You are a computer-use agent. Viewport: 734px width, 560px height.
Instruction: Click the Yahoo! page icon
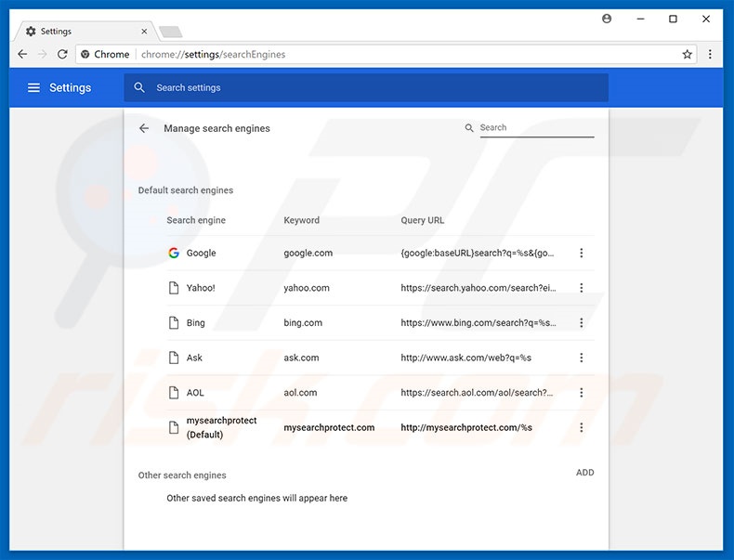click(x=174, y=288)
